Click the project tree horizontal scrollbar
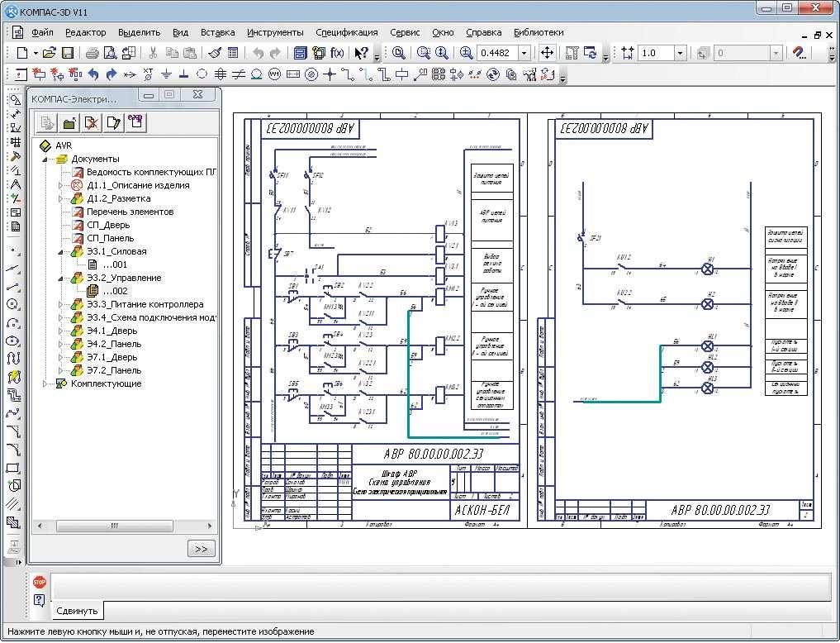Screen dimensions: 840x643 coord(114,525)
